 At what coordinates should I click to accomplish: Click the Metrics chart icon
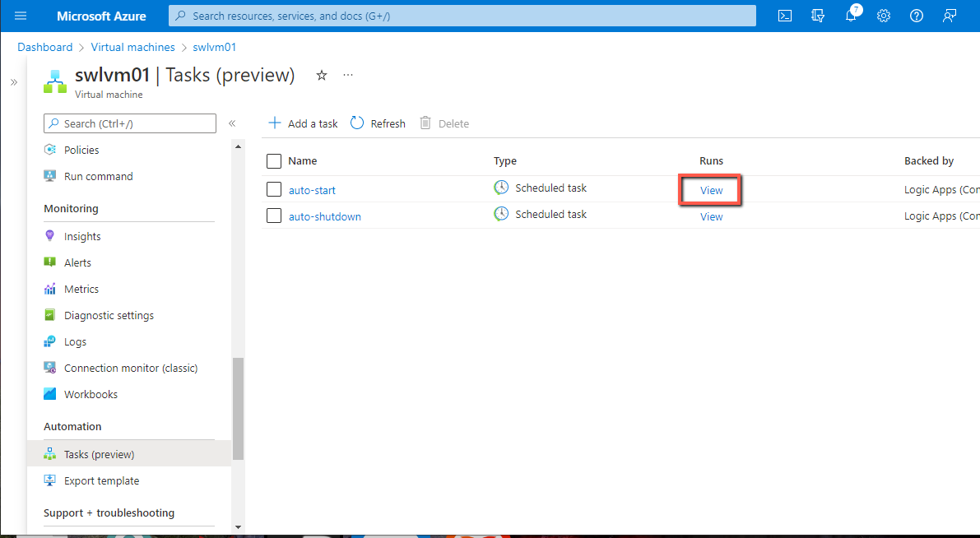point(50,289)
